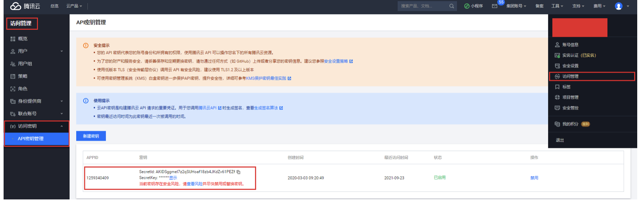Click the API密钥管理 page heading
Viewport: 644px width, 203px height.
pyautogui.click(x=91, y=22)
